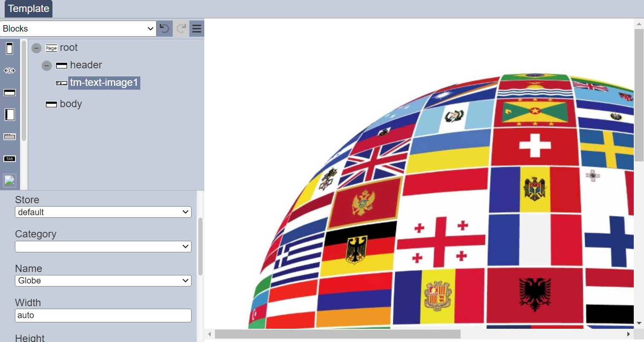Click the Width label
Viewport: 644px width, 342px height.
pos(28,303)
